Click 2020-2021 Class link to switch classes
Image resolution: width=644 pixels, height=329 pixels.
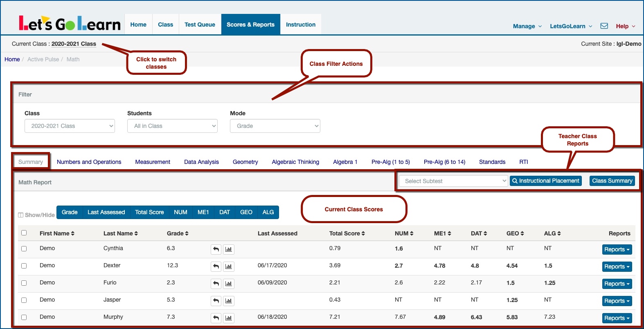[74, 44]
